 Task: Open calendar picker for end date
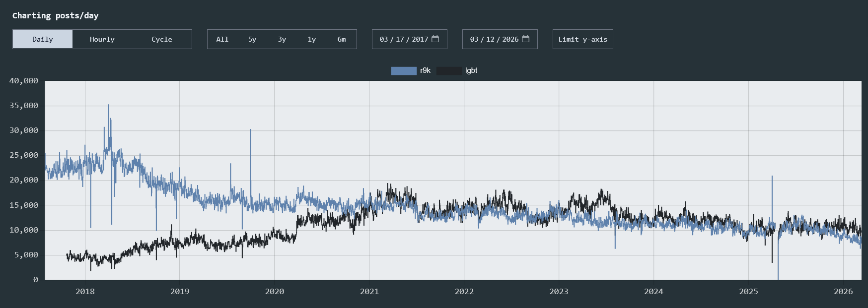526,39
